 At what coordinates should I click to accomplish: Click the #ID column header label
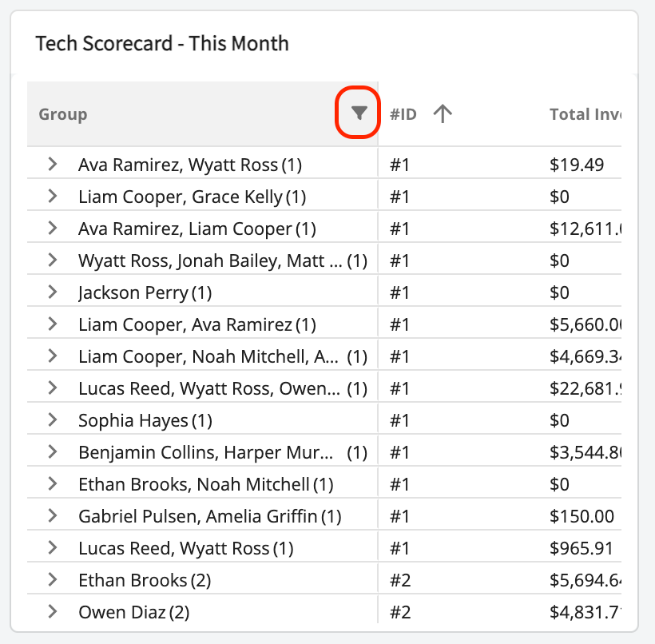(x=403, y=114)
